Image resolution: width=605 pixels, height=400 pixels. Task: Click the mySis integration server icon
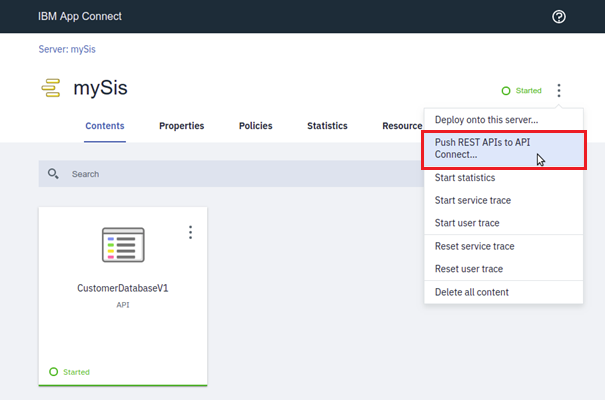[51, 88]
